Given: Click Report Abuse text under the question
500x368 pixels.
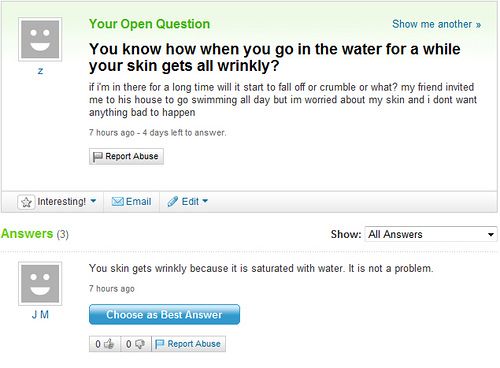Looking at the screenshot, I should [132, 156].
